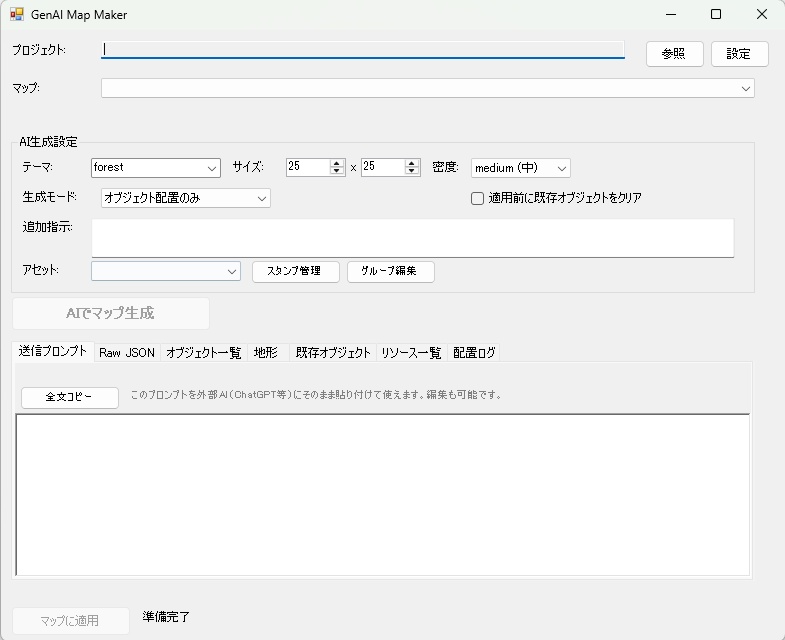
Task: Click the グループ編集 button
Action: pos(390,271)
